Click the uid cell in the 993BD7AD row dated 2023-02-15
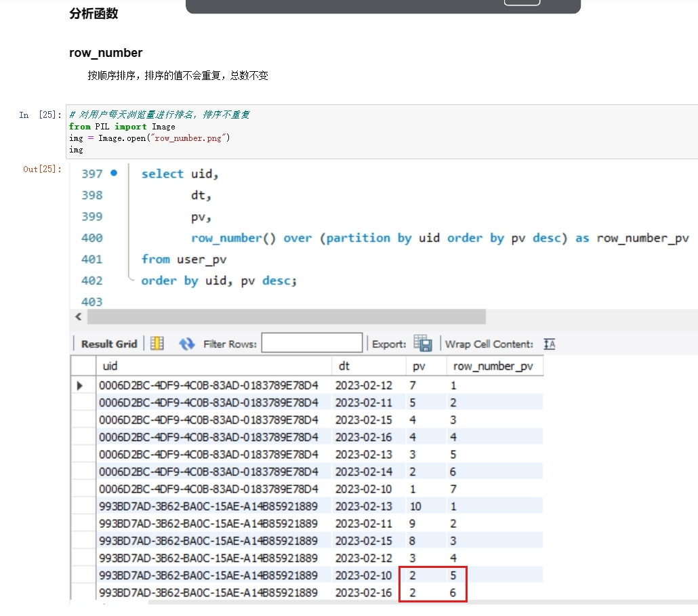Screen dimensions: 698x616 click(x=214, y=541)
